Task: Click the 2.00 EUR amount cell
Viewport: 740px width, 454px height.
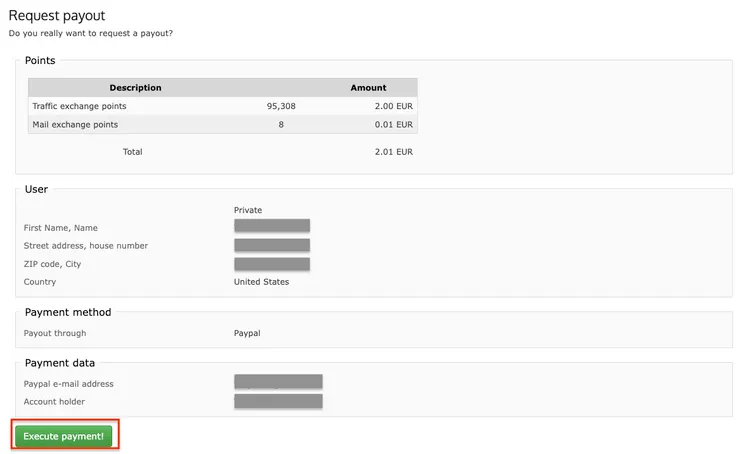Action: click(x=393, y=106)
